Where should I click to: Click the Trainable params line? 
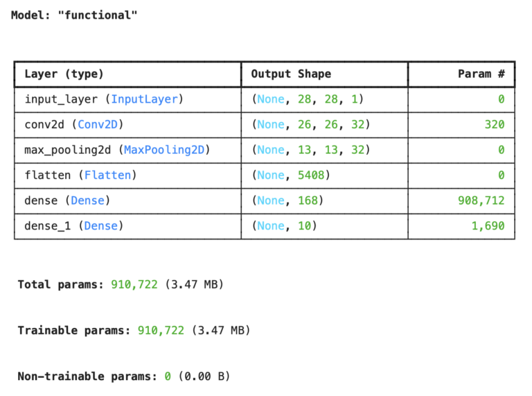[134, 330]
